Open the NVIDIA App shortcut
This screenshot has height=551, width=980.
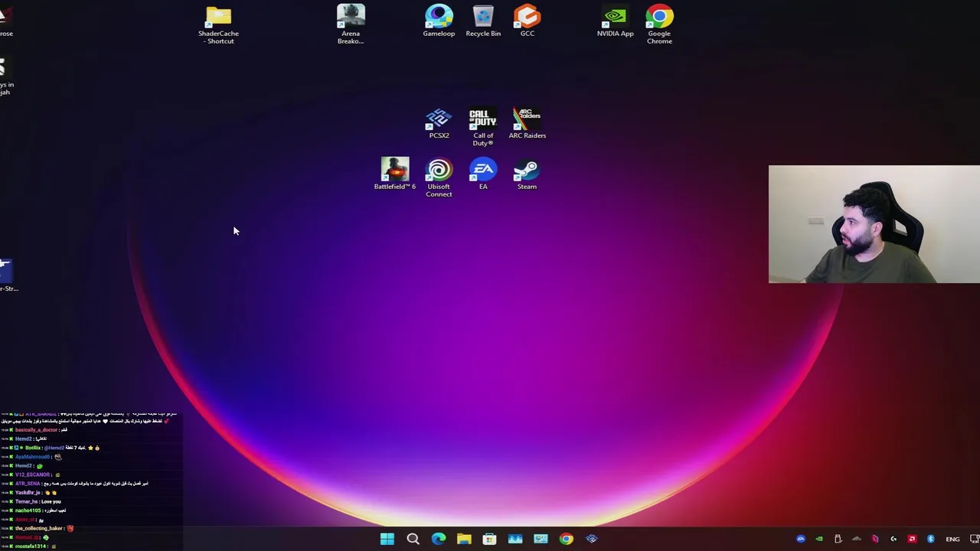[x=616, y=21]
